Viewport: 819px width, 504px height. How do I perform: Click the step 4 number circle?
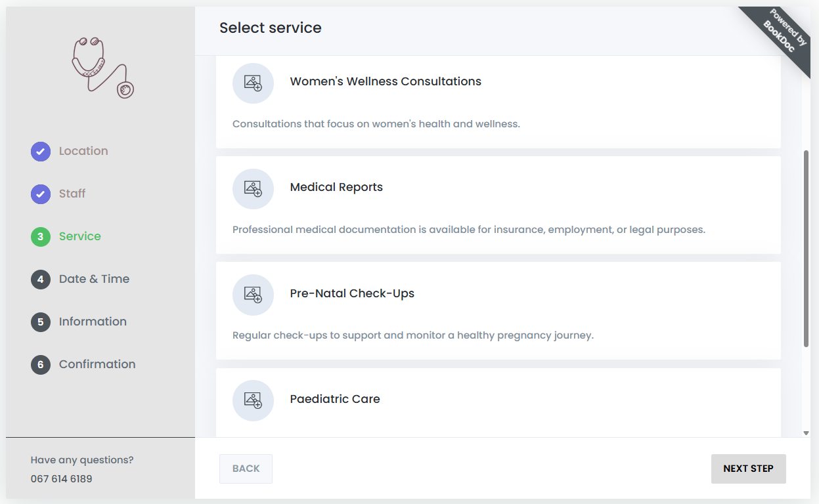(41, 279)
